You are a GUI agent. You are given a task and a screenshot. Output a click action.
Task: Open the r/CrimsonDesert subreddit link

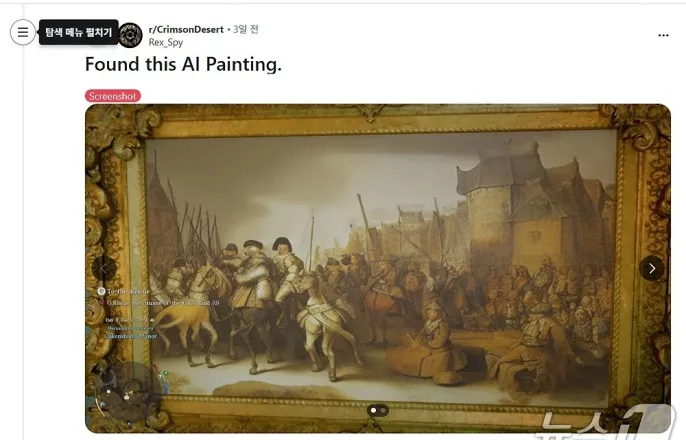tap(186, 29)
